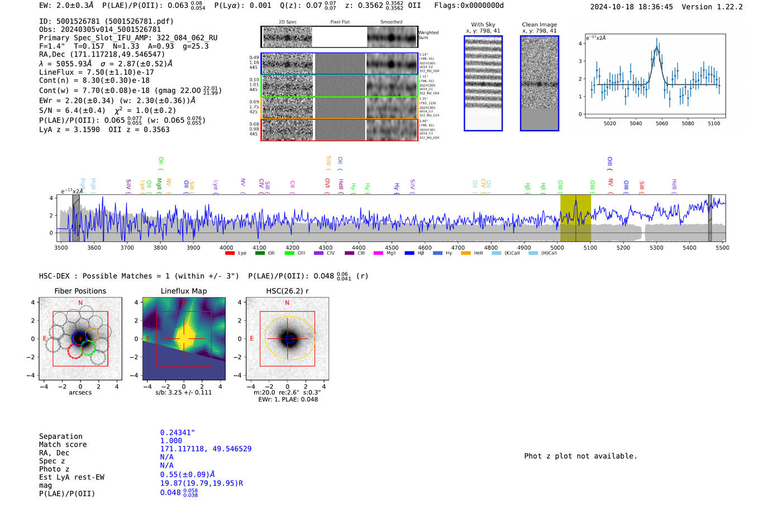Click the green-outlined 2D spec fiber row
Viewport: 782px width, 532px height.
[340, 86]
